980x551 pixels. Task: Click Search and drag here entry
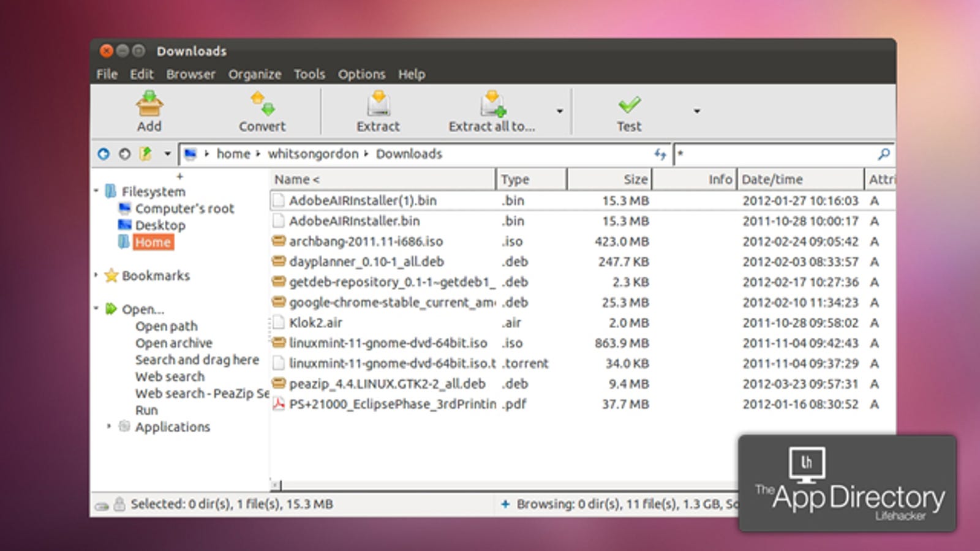[197, 359]
